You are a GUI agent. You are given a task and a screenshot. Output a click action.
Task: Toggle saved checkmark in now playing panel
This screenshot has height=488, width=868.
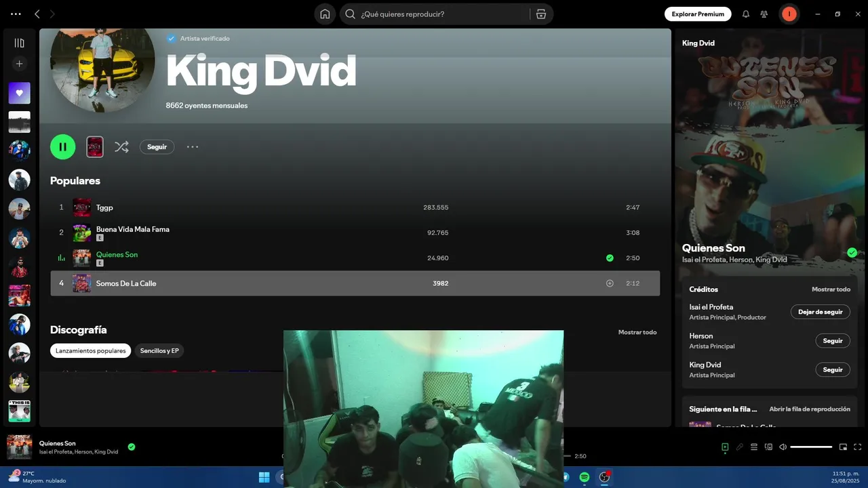[x=852, y=253]
